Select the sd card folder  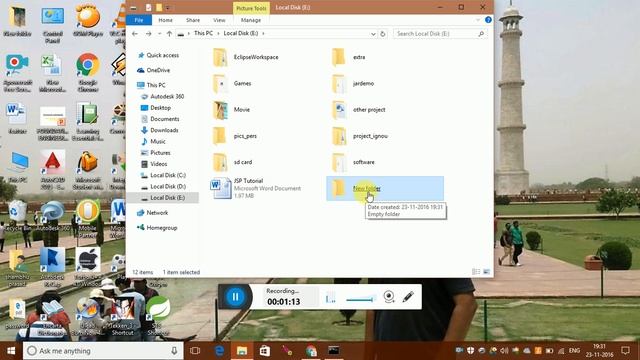click(x=232, y=162)
